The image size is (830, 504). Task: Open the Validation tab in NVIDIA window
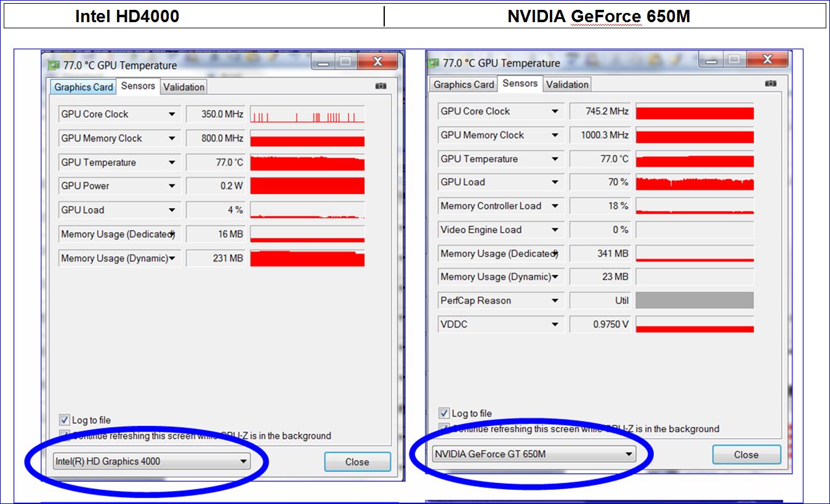567,84
